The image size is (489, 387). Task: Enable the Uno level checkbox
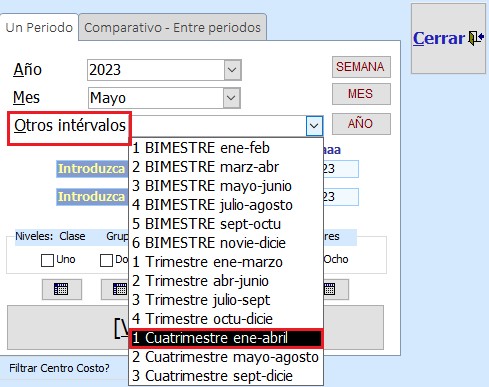point(47,260)
